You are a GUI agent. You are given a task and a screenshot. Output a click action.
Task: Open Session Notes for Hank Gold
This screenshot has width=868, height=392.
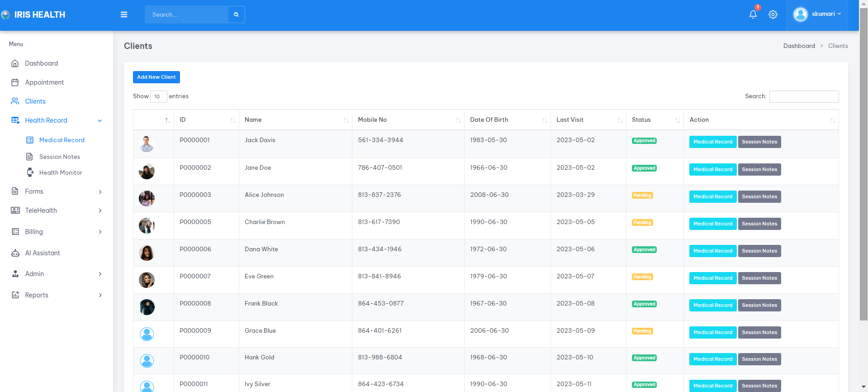pyautogui.click(x=759, y=359)
